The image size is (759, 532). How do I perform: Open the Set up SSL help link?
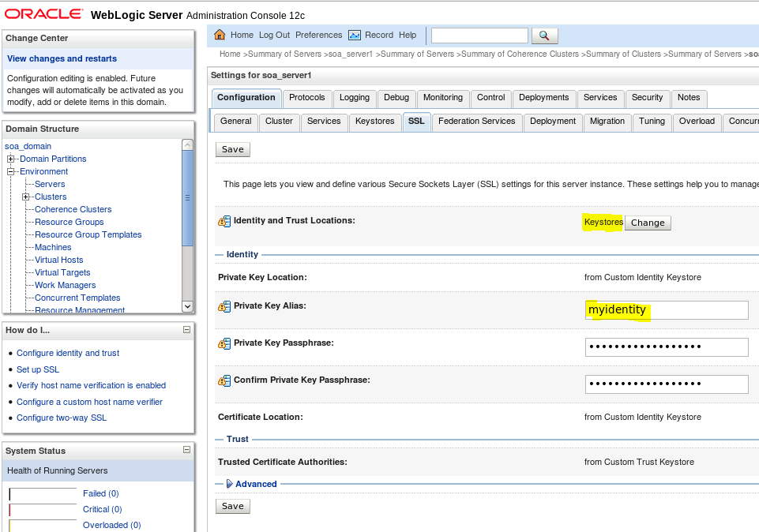click(x=38, y=369)
